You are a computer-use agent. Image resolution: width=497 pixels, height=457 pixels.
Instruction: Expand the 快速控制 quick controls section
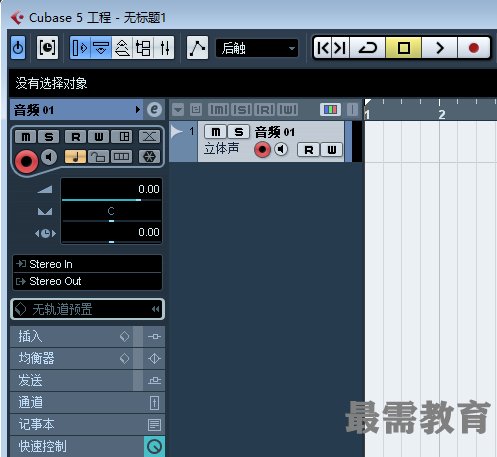pos(77,446)
